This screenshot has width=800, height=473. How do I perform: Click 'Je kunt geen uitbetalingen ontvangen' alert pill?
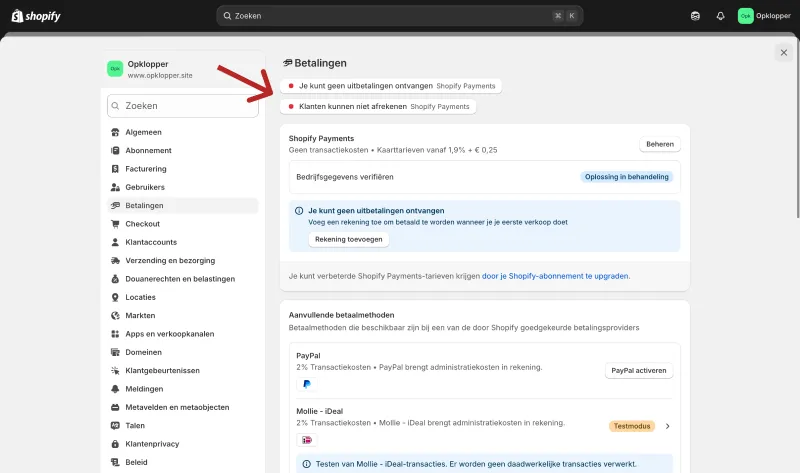391,86
